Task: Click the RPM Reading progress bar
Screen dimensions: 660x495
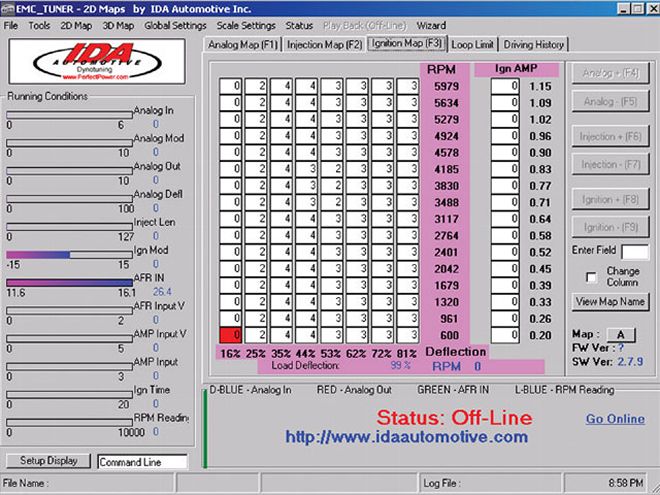Action: (x=69, y=422)
